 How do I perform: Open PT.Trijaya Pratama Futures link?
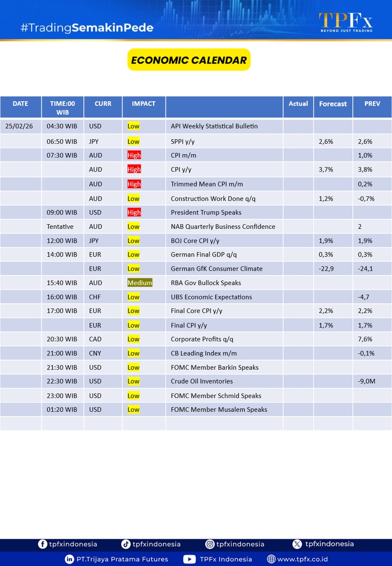click(x=122, y=559)
